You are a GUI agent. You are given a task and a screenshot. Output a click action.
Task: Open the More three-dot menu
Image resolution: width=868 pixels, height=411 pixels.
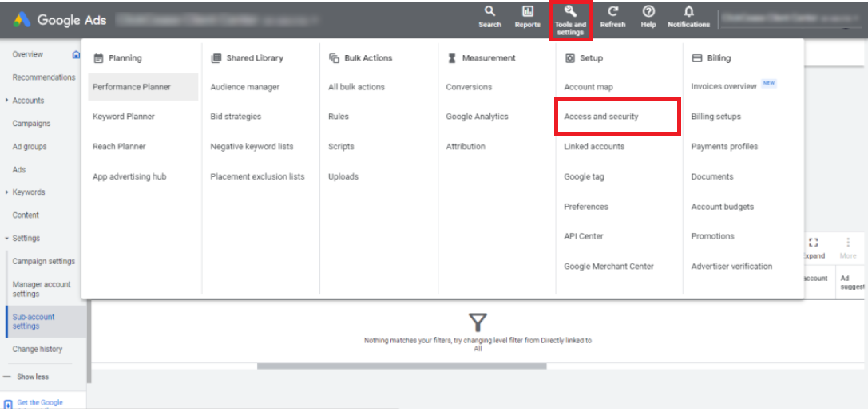pos(847,243)
